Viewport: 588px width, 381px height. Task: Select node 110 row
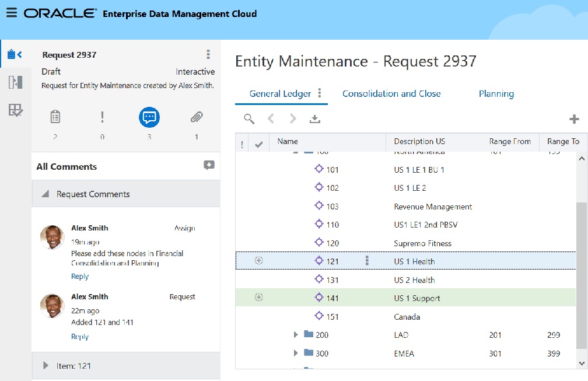tap(405, 224)
